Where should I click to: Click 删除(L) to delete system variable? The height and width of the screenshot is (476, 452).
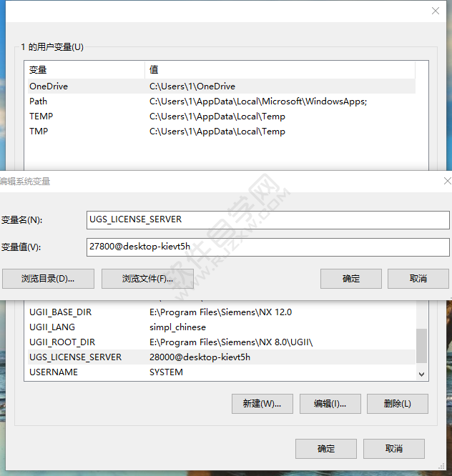point(397,404)
